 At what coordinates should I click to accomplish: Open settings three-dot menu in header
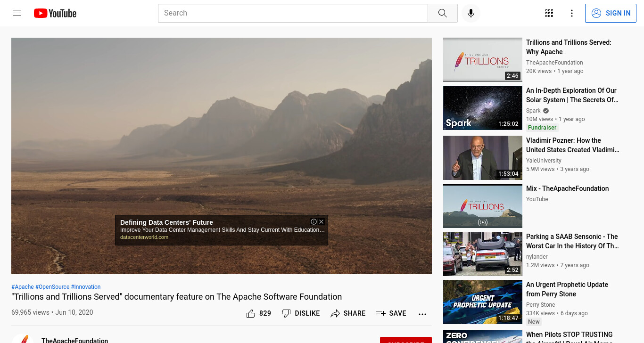572,13
